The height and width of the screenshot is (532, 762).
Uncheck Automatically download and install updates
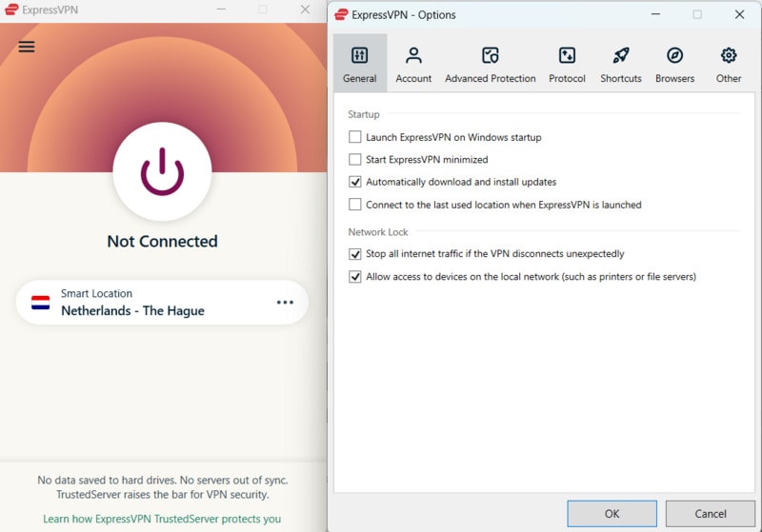[x=354, y=182]
